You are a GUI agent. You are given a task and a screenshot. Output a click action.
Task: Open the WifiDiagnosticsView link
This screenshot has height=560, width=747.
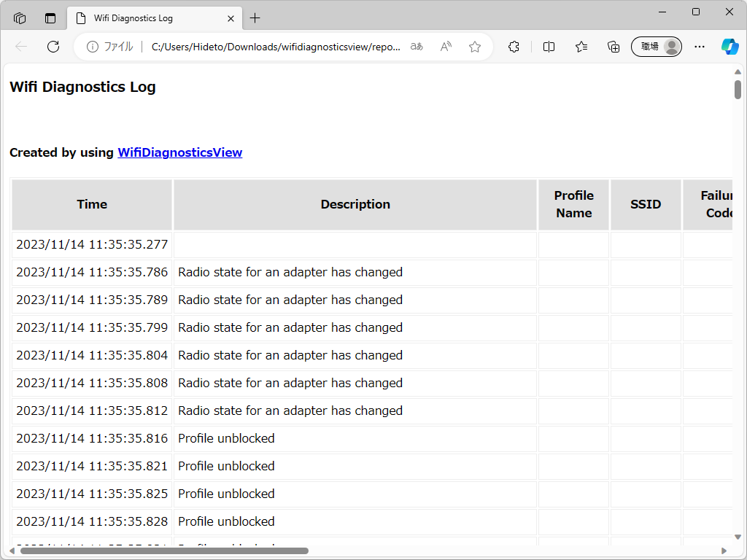pos(179,152)
